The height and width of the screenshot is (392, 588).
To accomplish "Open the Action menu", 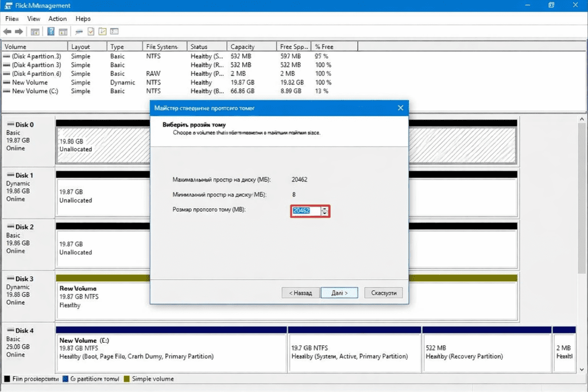I will [x=57, y=19].
